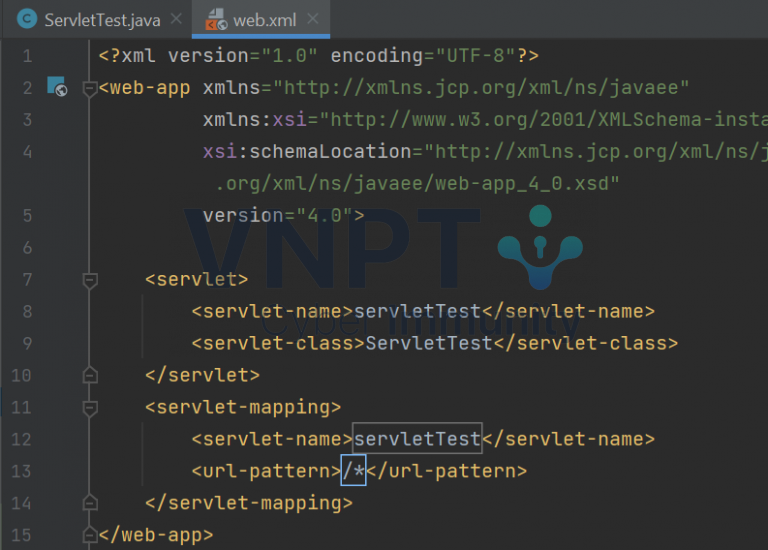
Task: Click ServletTest class reference in servlet-class tag
Action: pos(429,343)
